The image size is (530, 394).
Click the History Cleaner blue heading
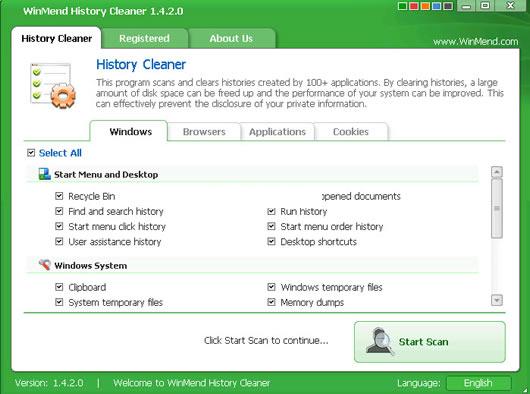[x=141, y=65]
